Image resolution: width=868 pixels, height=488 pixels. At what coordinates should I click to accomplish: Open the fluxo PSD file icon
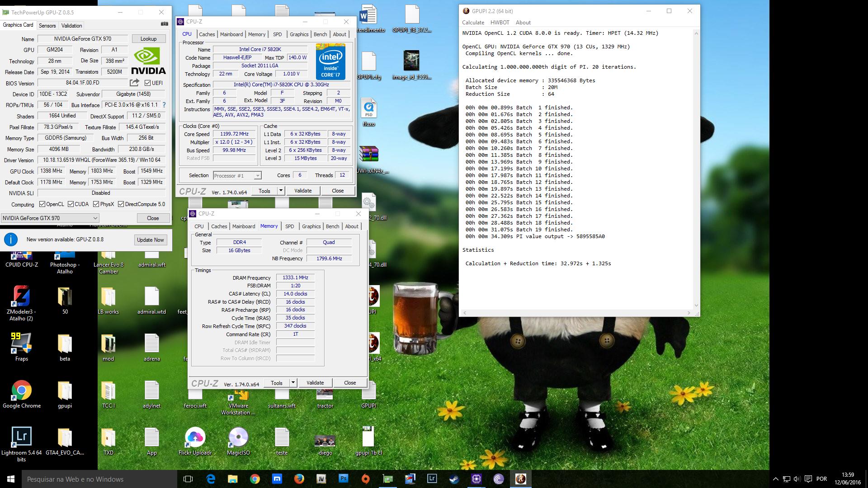(368, 113)
